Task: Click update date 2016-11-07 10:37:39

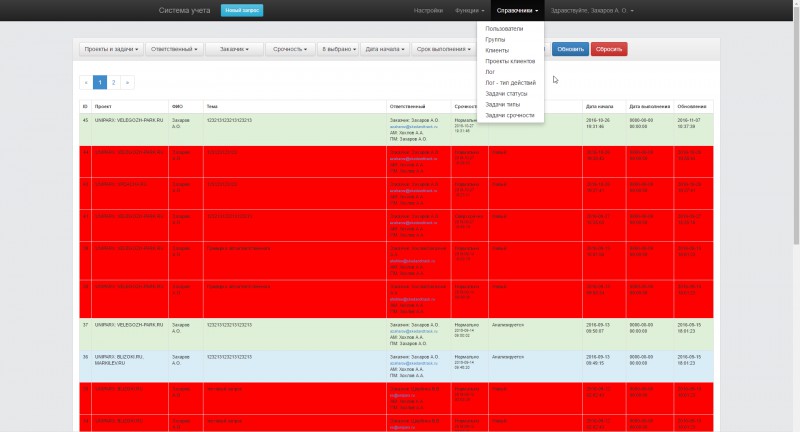Action: pos(689,123)
